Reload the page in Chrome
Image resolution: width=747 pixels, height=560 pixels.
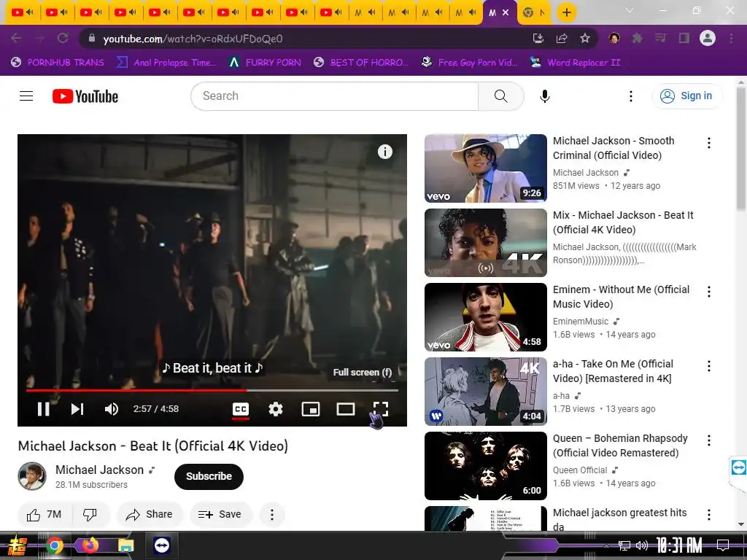point(63,38)
